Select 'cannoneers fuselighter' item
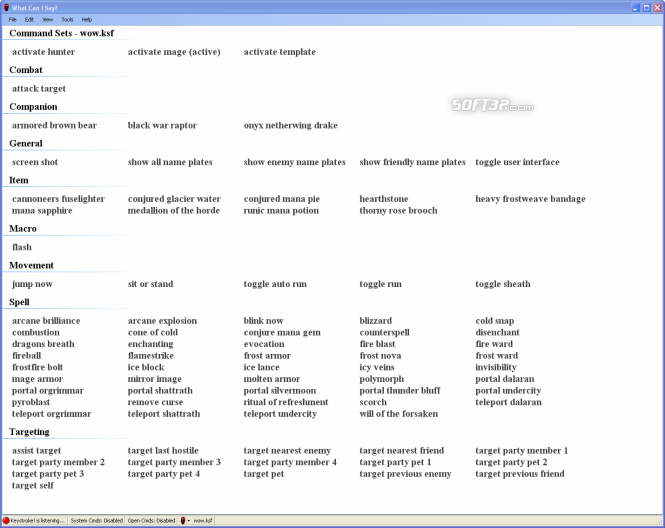 click(x=58, y=198)
